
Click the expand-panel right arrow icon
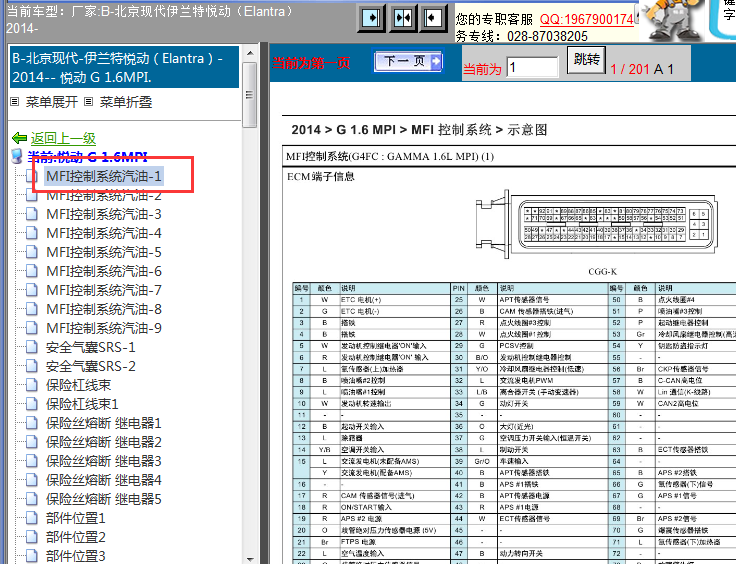tap(371, 18)
